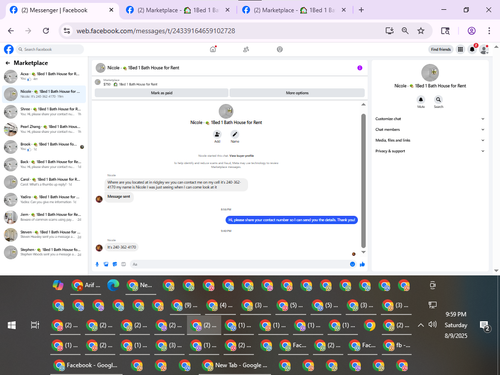This screenshot has width=500, height=375.
Task: Click Chrome install app icon in address bar
Action: (x=389, y=31)
